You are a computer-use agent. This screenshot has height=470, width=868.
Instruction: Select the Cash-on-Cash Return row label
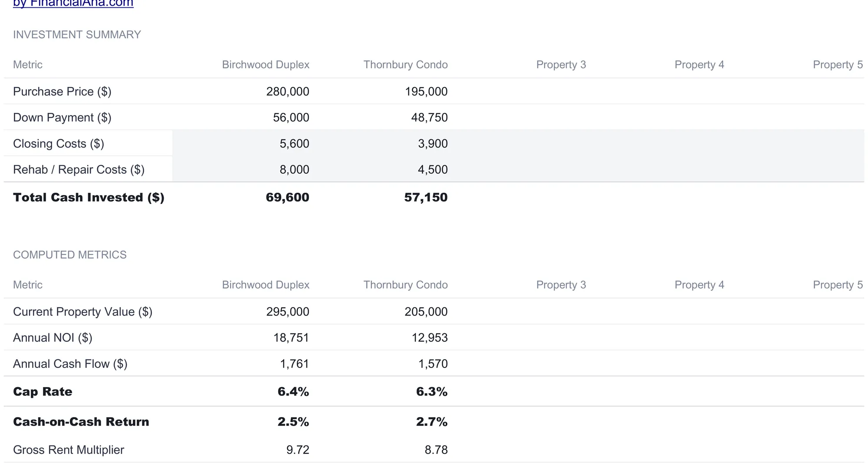pyautogui.click(x=81, y=422)
